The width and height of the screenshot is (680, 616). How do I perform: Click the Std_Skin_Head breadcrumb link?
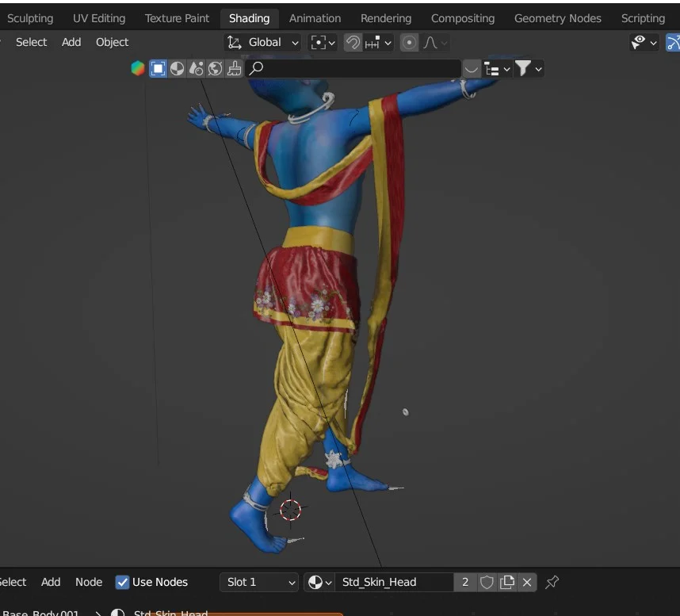tap(169, 613)
